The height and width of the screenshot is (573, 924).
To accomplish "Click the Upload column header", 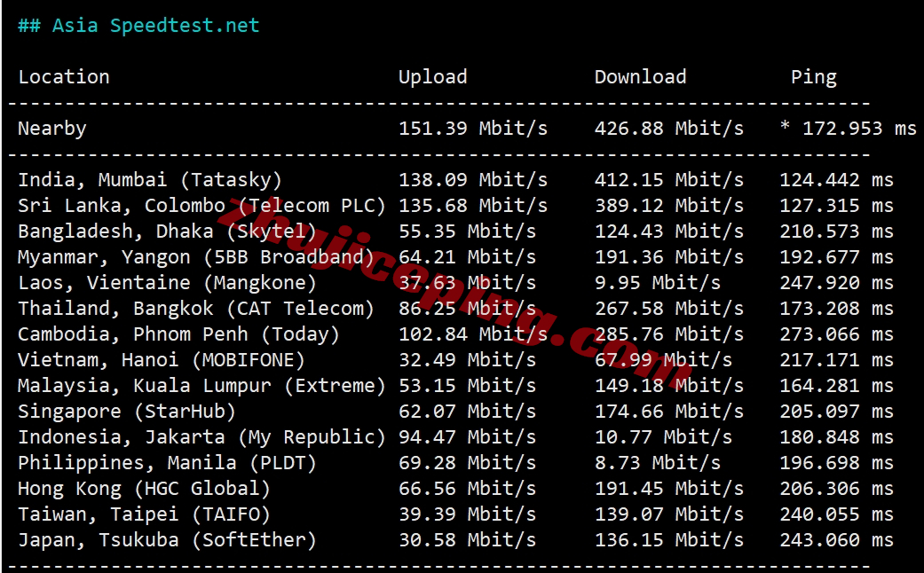I will 432,77.
